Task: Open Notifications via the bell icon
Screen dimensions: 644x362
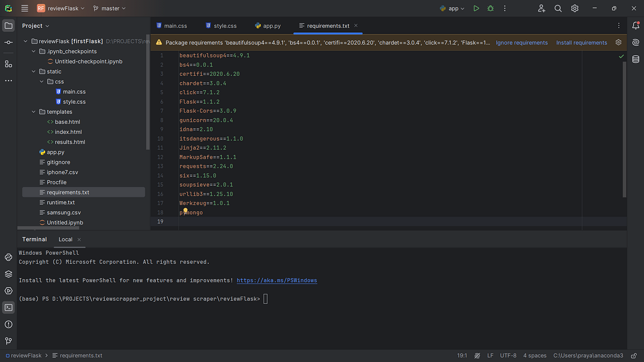Action: 635,25
